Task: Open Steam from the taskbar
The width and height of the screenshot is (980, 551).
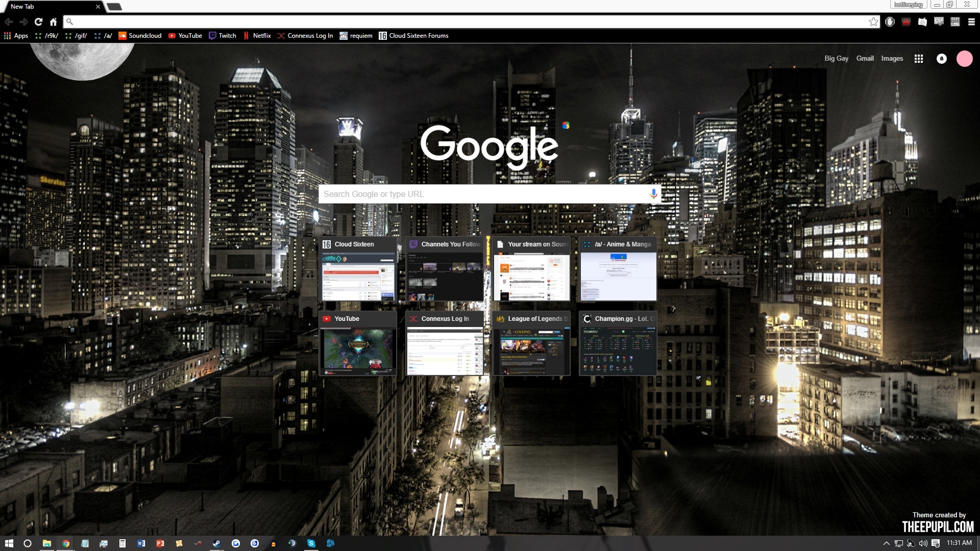Action: (217, 543)
